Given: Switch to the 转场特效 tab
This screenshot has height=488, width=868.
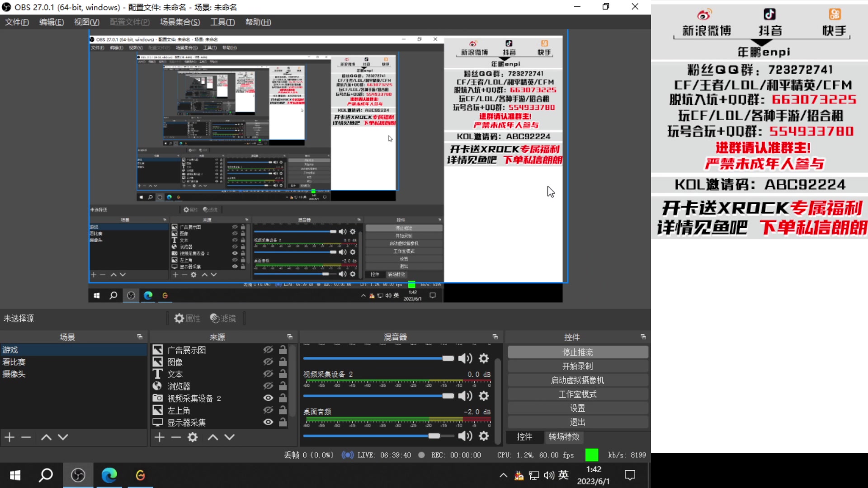Looking at the screenshot, I should point(564,437).
